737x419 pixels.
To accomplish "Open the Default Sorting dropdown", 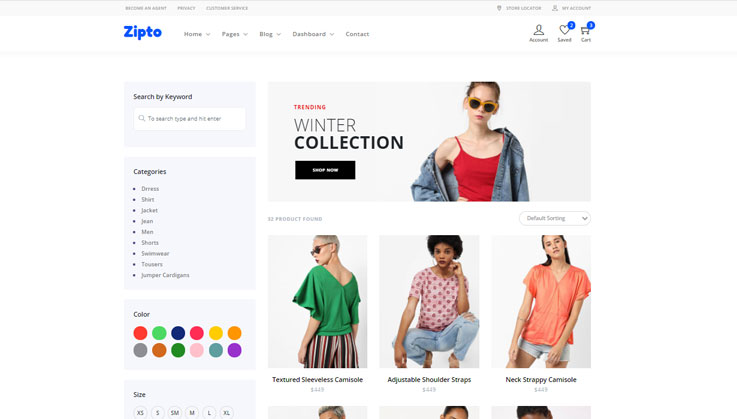I will pyautogui.click(x=554, y=218).
